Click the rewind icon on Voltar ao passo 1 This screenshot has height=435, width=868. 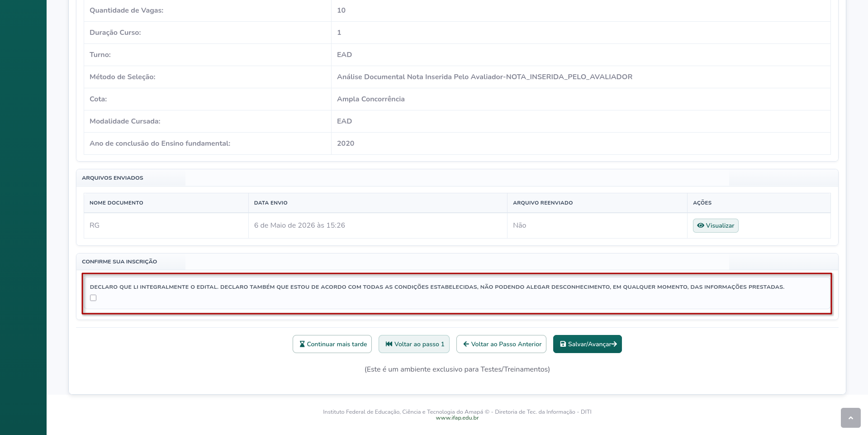[x=389, y=344]
